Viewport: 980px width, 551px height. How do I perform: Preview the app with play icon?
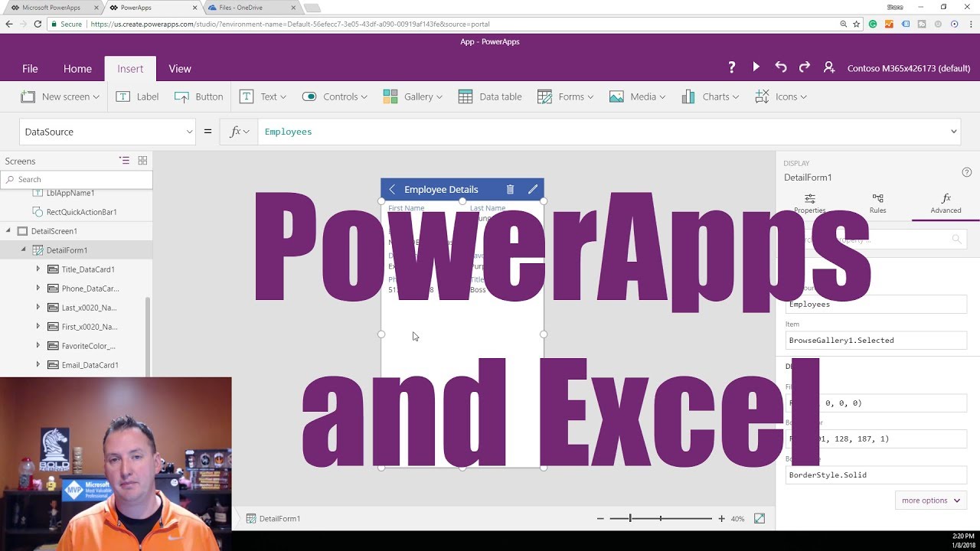click(x=756, y=67)
